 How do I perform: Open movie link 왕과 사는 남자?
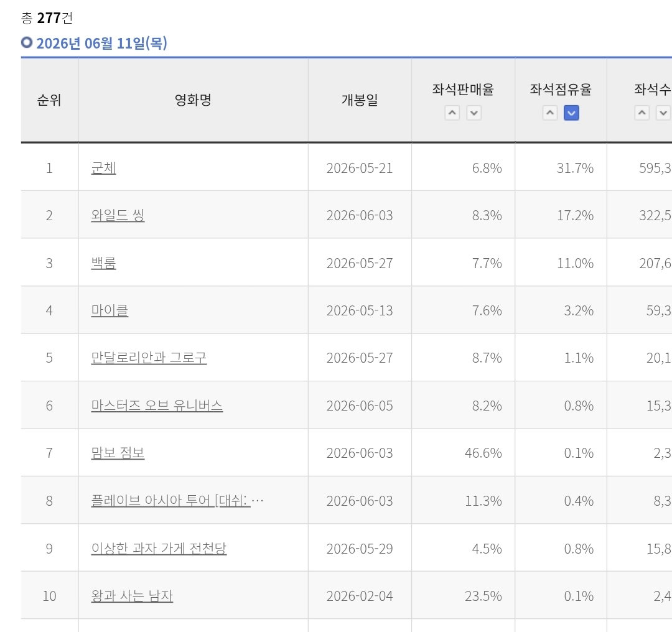coord(132,596)
